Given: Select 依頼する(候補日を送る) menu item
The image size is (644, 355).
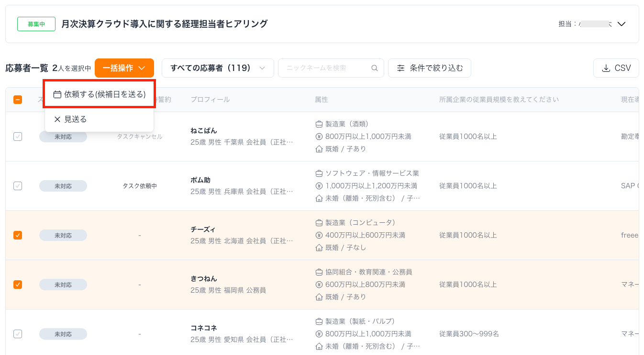Looking at the screenshot, I should click(105, 94).
